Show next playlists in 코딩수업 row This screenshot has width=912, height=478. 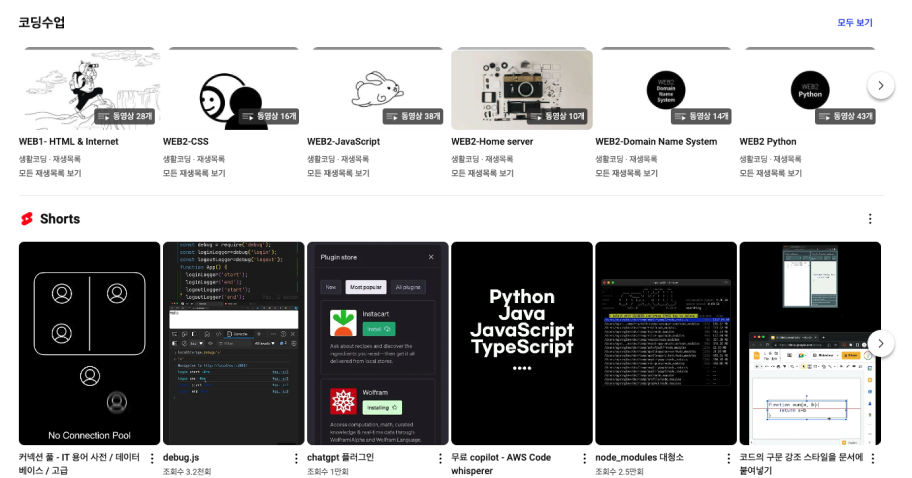click(x=881, y=85)
